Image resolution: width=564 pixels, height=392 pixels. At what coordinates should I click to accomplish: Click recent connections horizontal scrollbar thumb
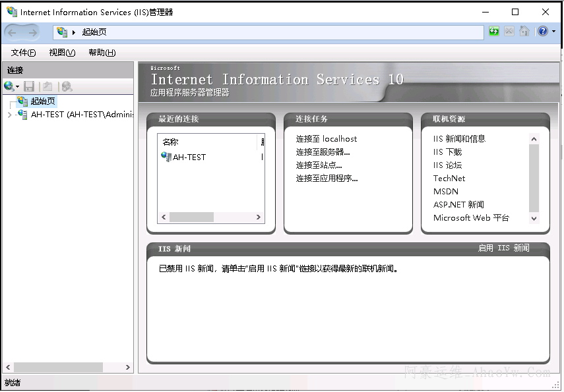coord(192,217)
